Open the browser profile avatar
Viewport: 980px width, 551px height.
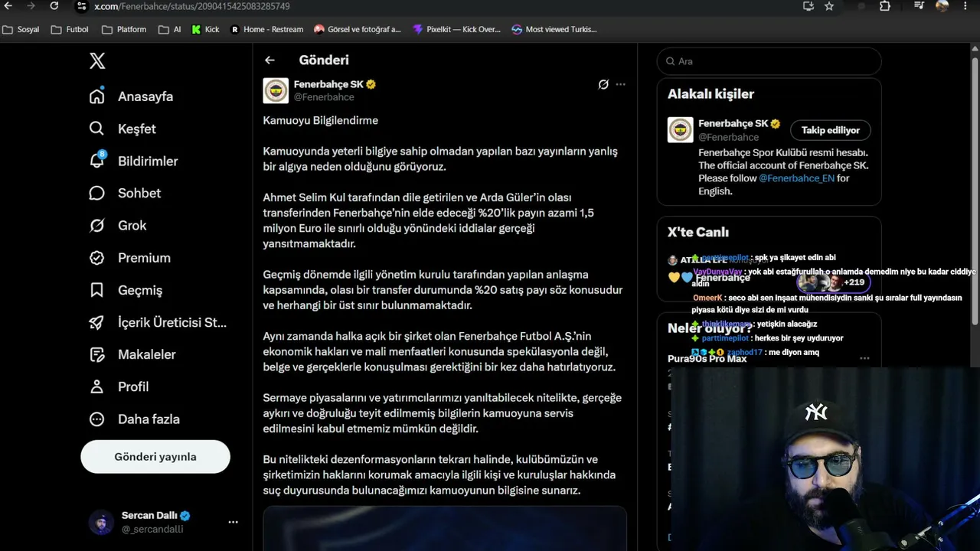(x=942, y=6)
